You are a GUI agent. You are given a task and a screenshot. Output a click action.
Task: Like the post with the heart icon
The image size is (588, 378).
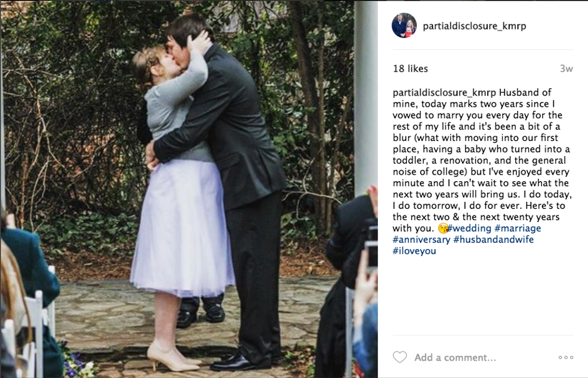(400, 357)
